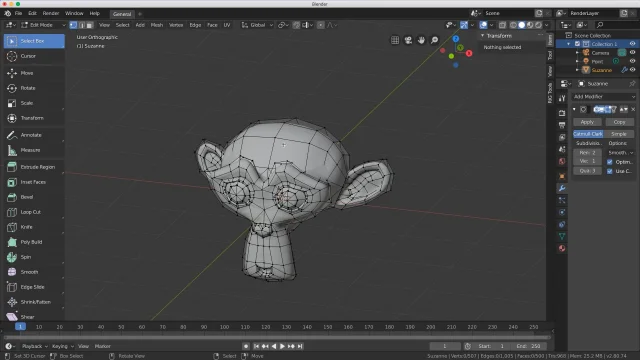Collapse the Collection 1 tree

(569, 44)
